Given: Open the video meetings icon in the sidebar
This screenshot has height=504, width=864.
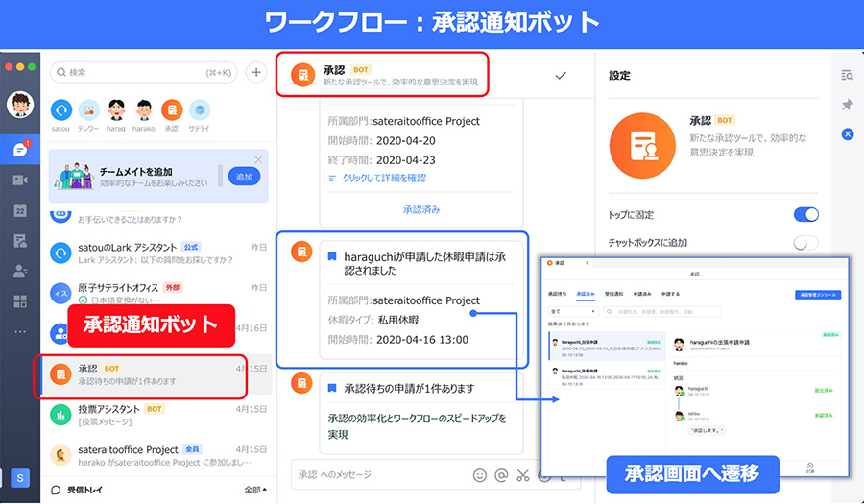Looking at the screenshot, I should [20, 180].
